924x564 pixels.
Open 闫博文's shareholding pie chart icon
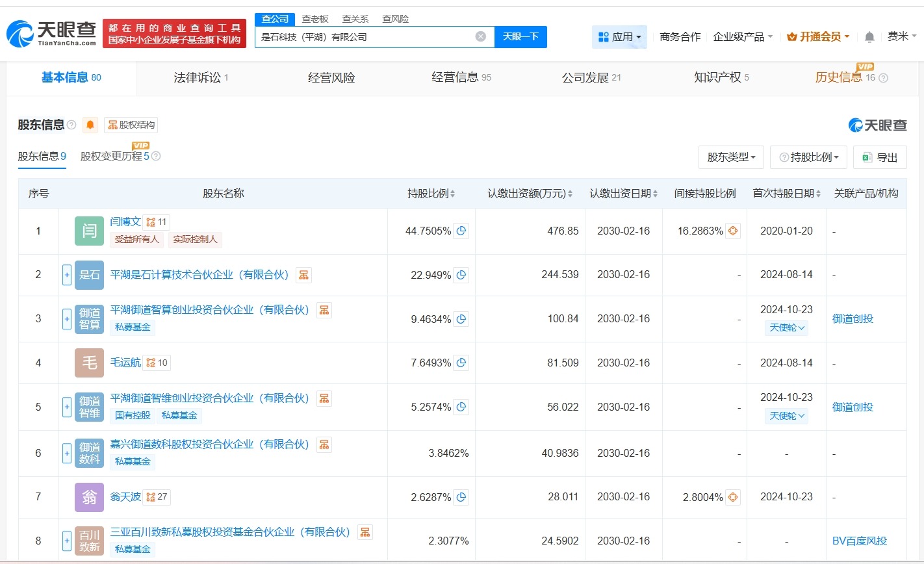tap(461, 231)
